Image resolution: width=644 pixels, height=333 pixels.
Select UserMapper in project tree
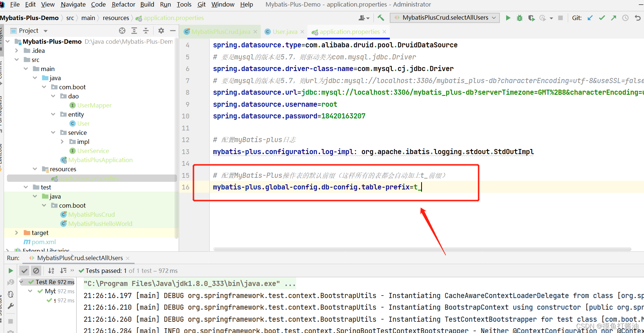(94, 105)
